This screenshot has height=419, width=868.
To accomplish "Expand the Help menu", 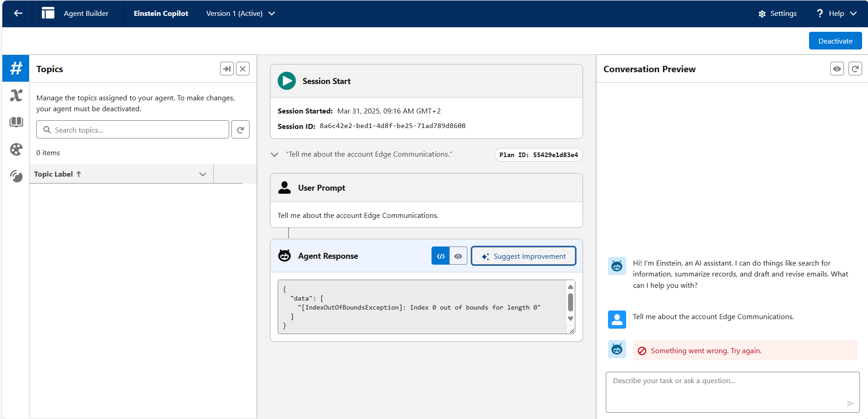I will 836,14.
